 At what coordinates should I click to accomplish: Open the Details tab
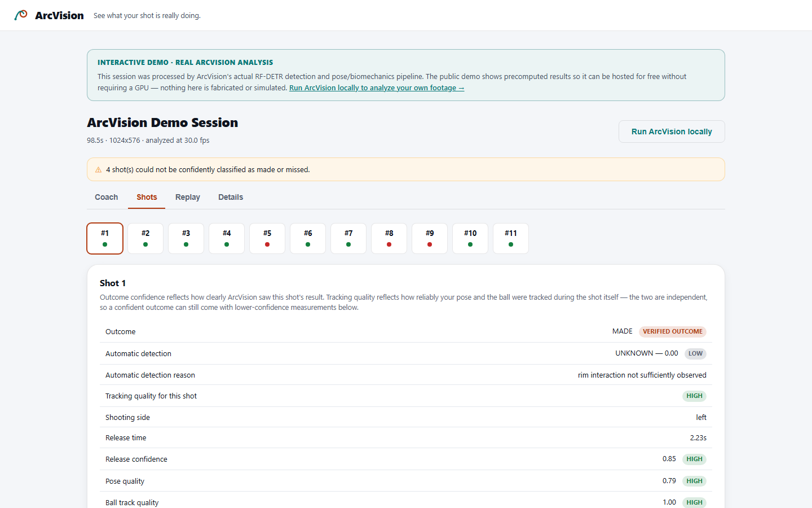point(231,197)
